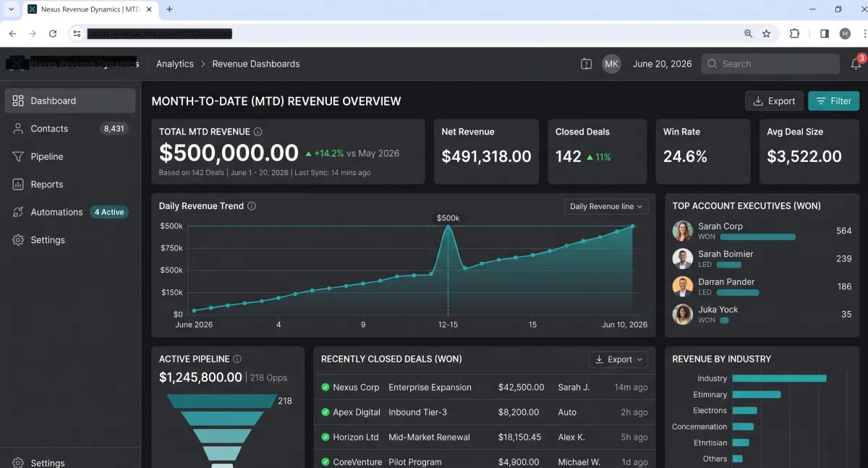Click the $500k peak marker on the chart
Screen dimensions: 868x468
click(448, 226)
